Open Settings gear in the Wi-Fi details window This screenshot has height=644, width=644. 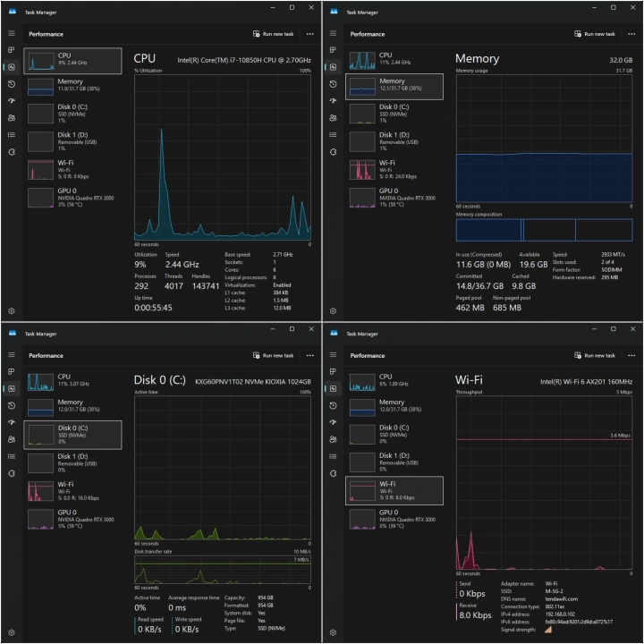pos(334,632)
